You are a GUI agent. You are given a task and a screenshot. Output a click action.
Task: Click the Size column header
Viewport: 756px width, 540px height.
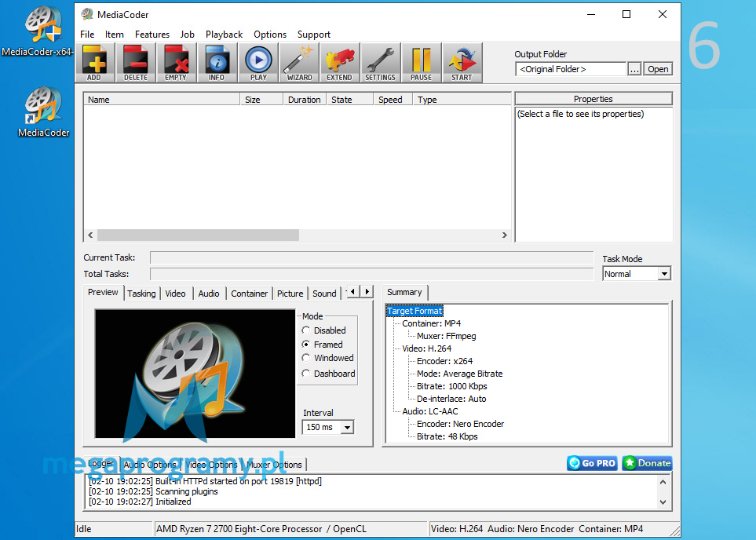(x=261, y=100)
